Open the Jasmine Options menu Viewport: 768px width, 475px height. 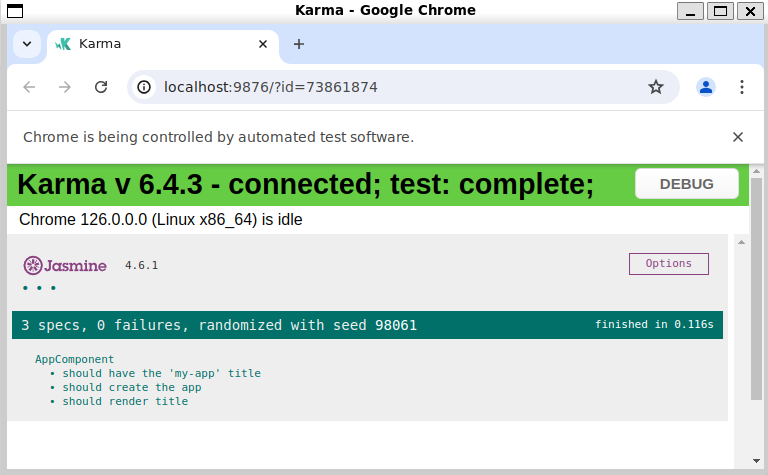coord(668,264)
